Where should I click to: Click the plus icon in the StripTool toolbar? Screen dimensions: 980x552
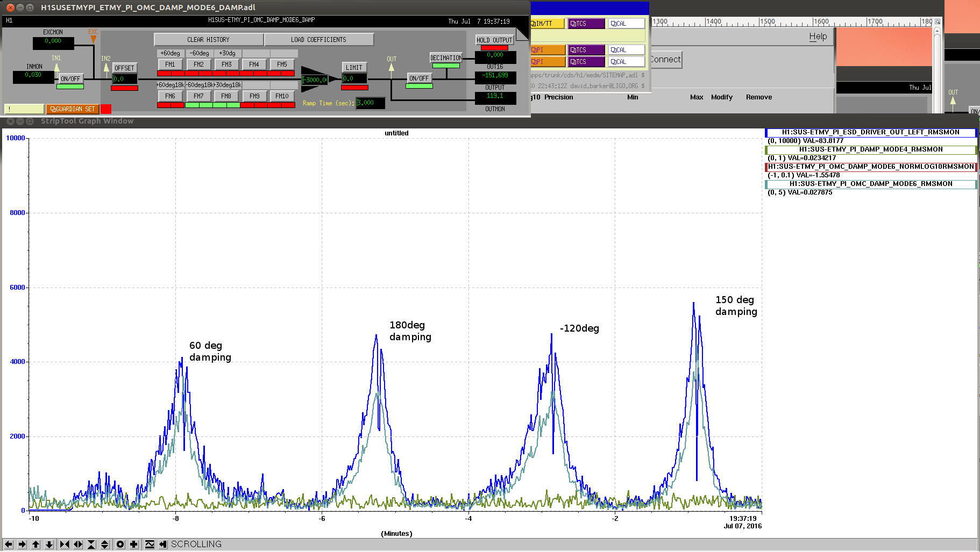[134, 544]
